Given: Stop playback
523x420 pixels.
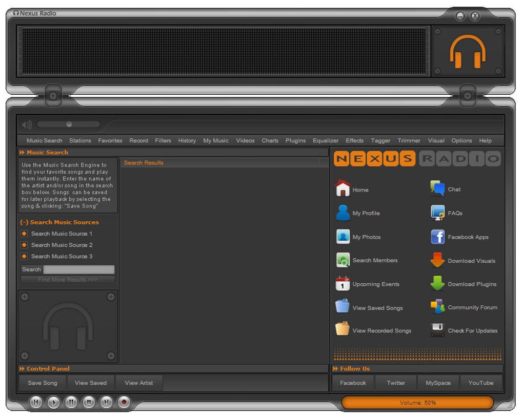Looking at the screenshot, I should point(88,402).
